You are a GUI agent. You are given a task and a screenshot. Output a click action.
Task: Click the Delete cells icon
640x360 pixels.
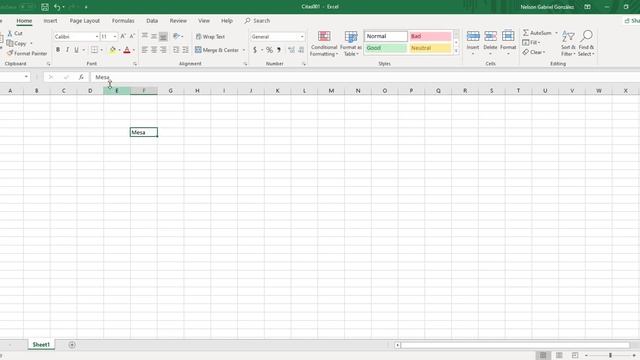pos(490,36)
